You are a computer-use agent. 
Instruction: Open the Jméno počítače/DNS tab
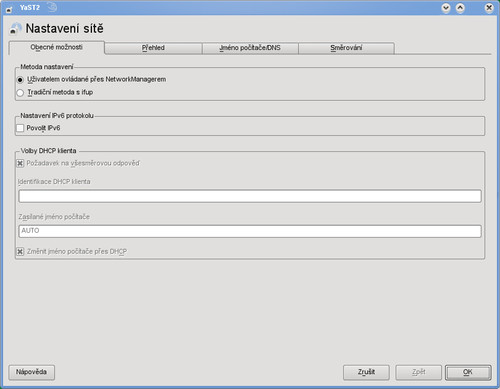pos(250,48)
